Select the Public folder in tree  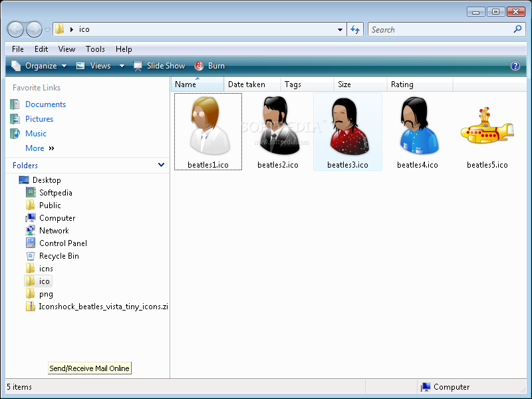point(50,205)
